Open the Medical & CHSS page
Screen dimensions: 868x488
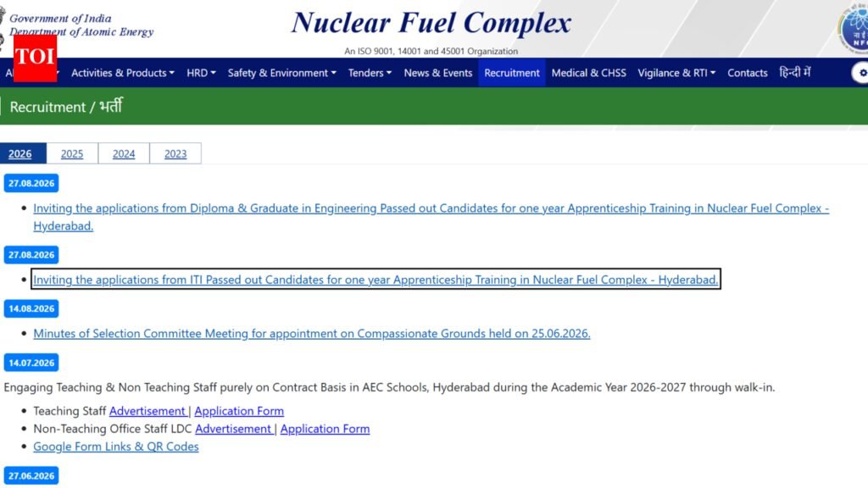pos(588,73)
